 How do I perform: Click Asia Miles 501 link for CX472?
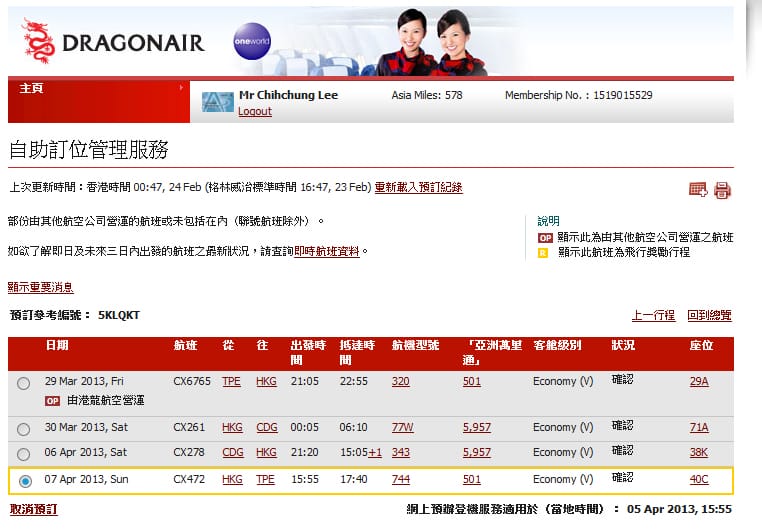(471, 479)
